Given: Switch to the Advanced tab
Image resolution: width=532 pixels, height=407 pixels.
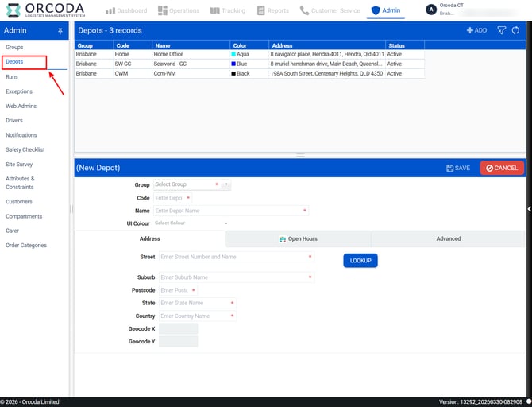Looking at the screenshot, I should click(x=448, y=238).
